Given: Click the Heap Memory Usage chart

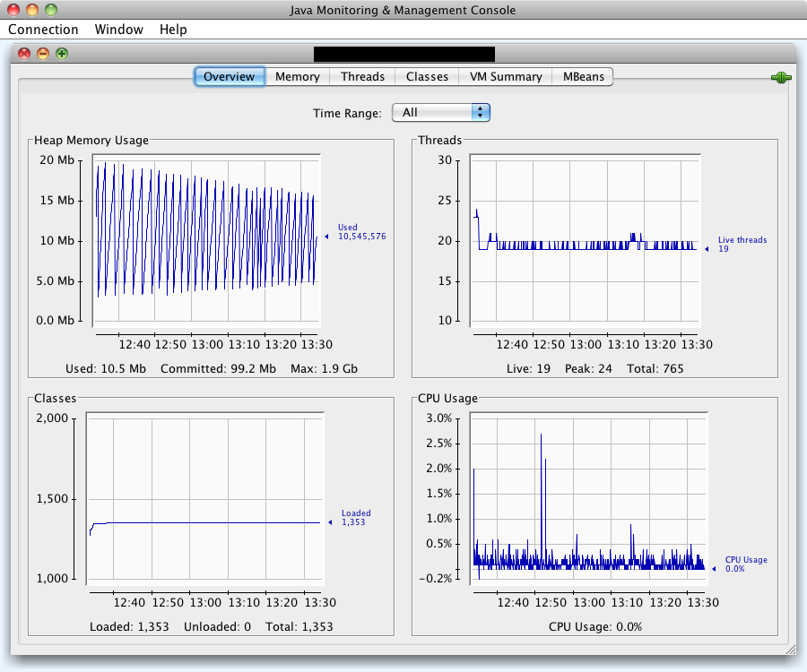Looking at the screenshot, I should (x=206, y=240).
